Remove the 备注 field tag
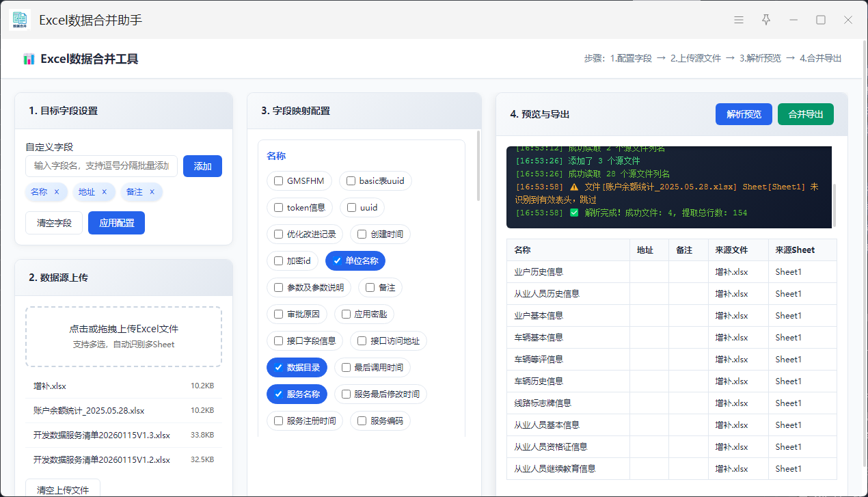 coord(152,192)
